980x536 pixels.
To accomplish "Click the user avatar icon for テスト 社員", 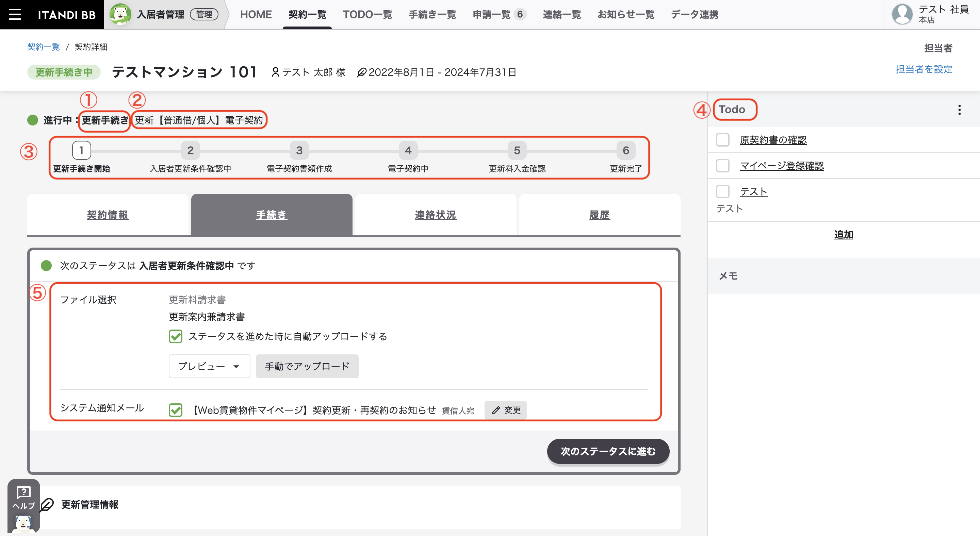I will [902, 14].
